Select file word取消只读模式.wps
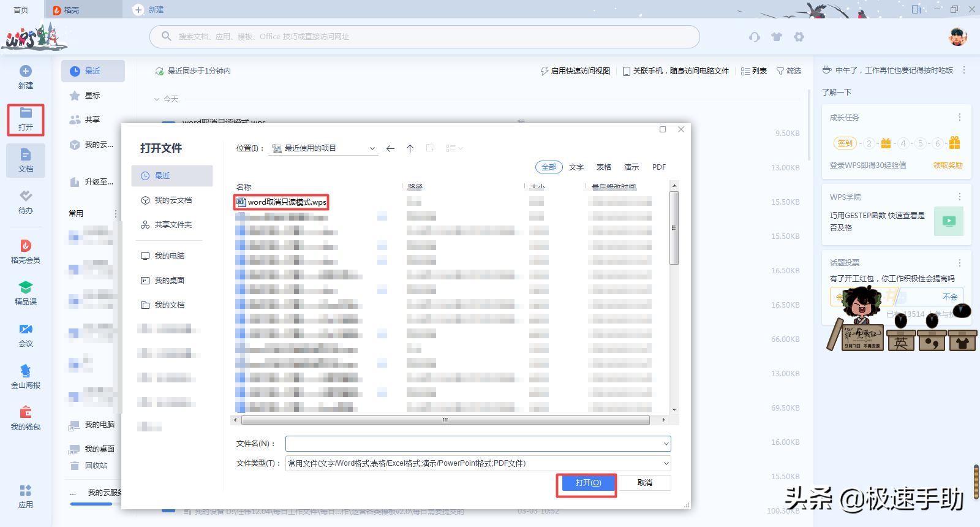980x527 pixels. pyautogui.click(x=282, y=202)
